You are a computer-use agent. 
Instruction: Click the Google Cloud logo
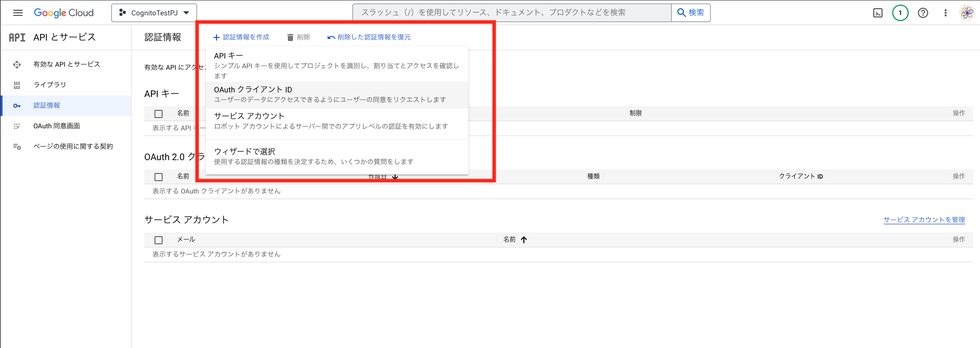pyautogui.click(x=64, y=13)
